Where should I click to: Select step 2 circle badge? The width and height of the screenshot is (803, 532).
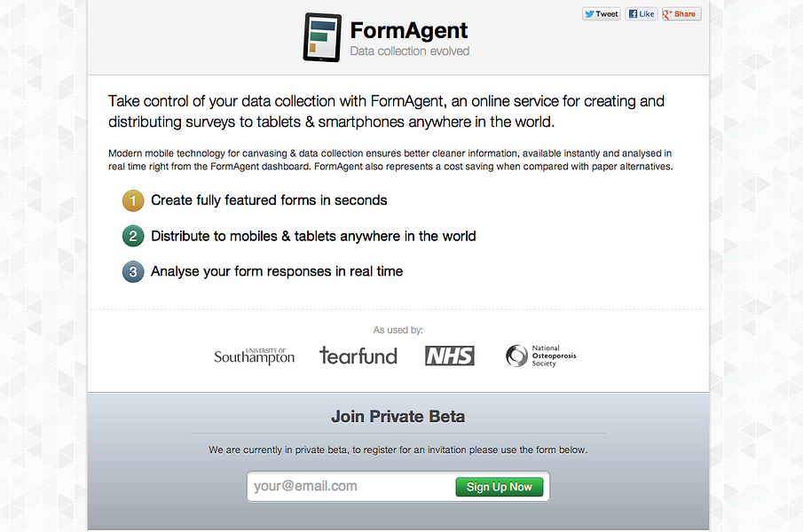pos(132,236)
